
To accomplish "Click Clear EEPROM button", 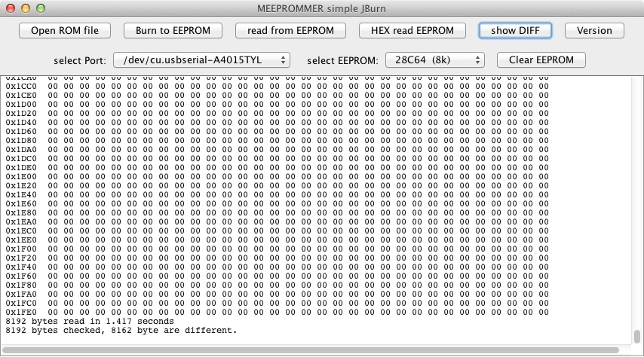I will pyautogui.click(x=541, y=59).
